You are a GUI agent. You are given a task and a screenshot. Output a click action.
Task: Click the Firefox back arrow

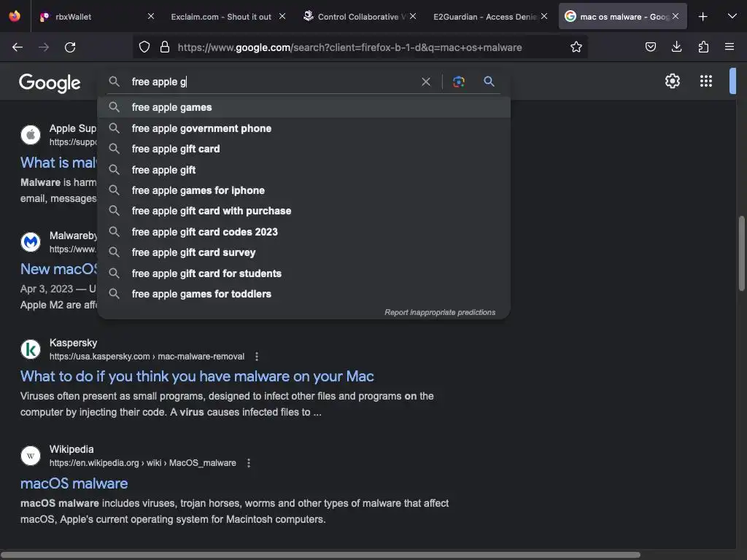[x=18, y=47]
